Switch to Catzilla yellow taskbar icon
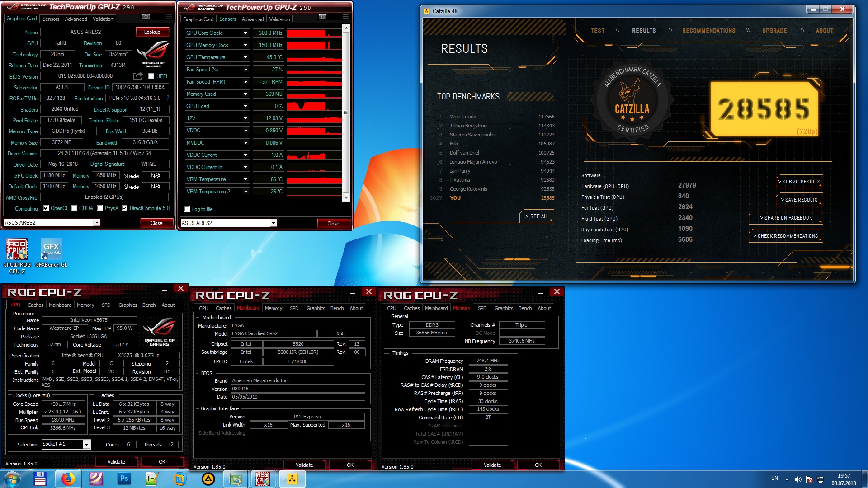 tap(292, 479)
